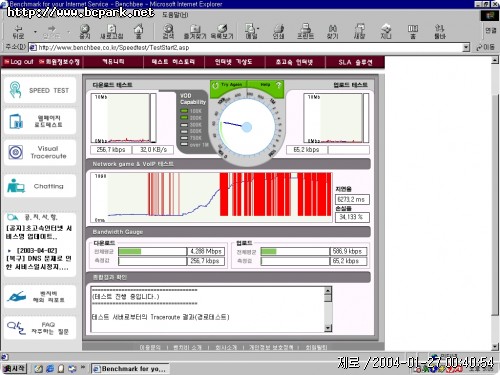Click the Benchmark taskbar window button
This screenshot has height=375, width=500.
[x=130, y=369]
